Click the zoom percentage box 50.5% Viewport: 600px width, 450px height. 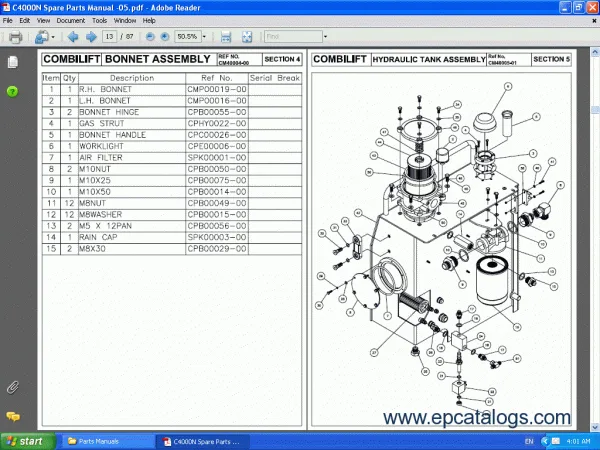tap(188, 37)
